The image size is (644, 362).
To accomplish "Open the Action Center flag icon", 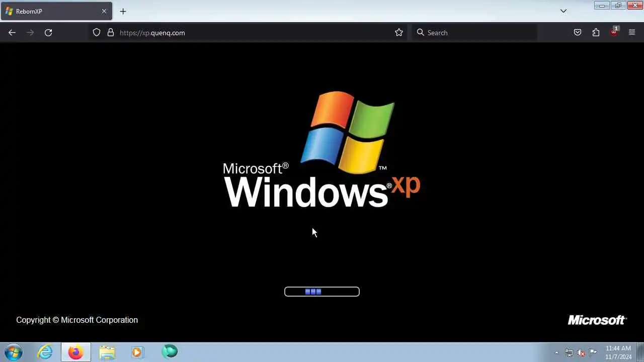I will (x=593, y=352).
